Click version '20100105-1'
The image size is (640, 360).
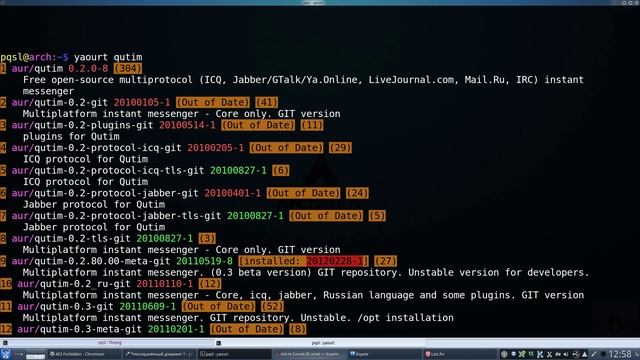(x=142, y=102)
